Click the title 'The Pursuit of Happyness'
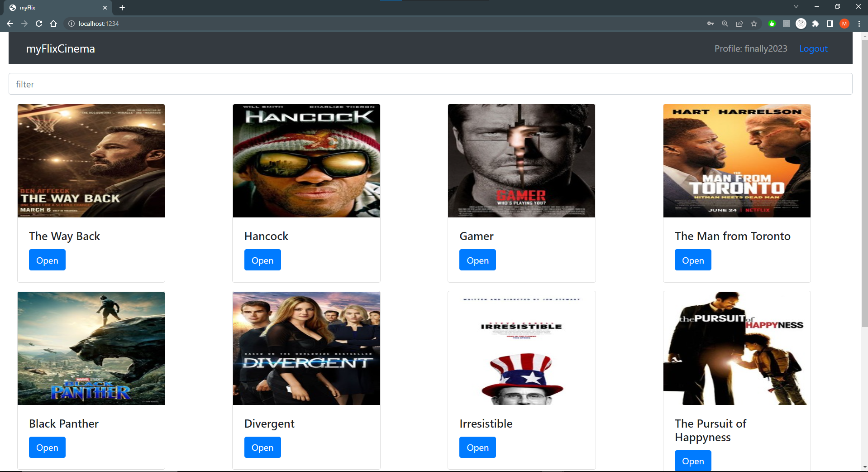 point(711,430)
